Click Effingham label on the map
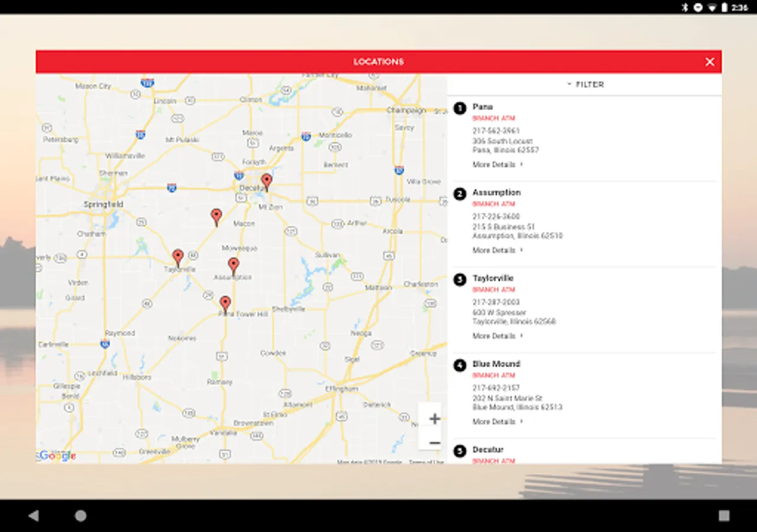 click(x=341, y=389)
